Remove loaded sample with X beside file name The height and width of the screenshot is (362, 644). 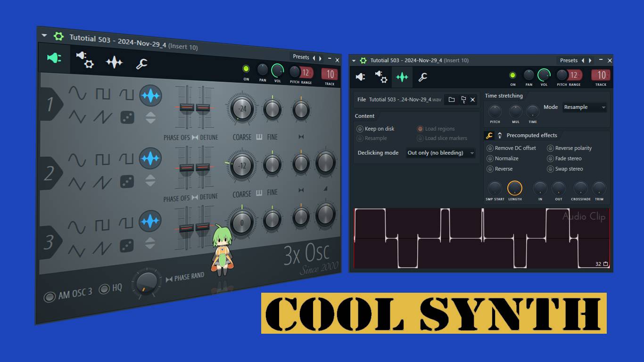473,99
